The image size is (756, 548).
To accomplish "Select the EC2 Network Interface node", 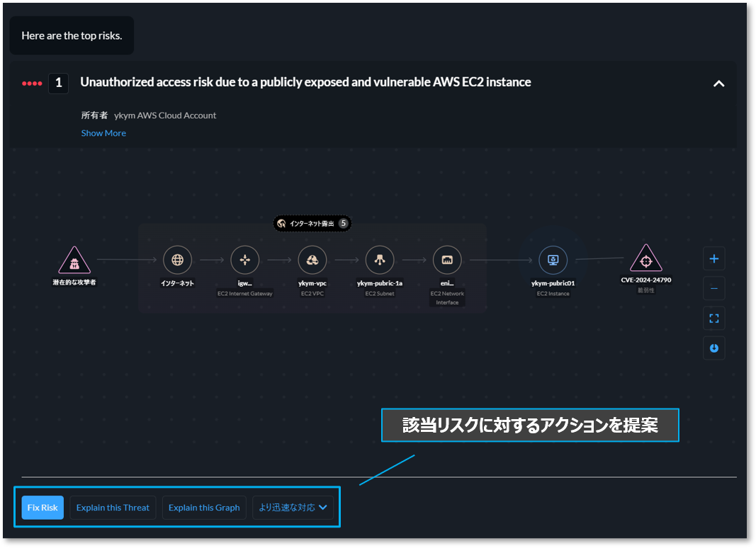I will pyautogui.click(x=447, y=261).
